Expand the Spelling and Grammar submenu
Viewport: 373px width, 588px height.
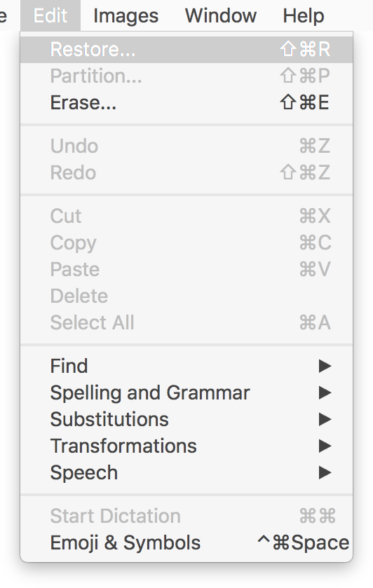point(186,392)
